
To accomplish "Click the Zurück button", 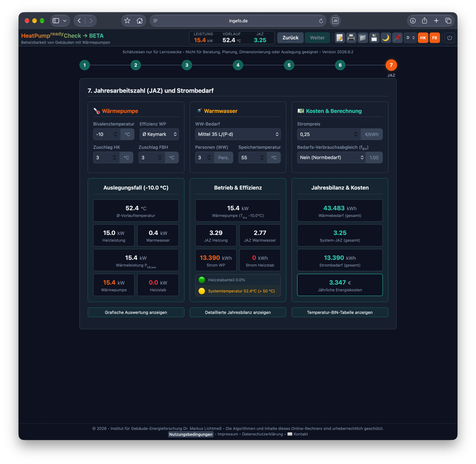I will tap(290, 38).
